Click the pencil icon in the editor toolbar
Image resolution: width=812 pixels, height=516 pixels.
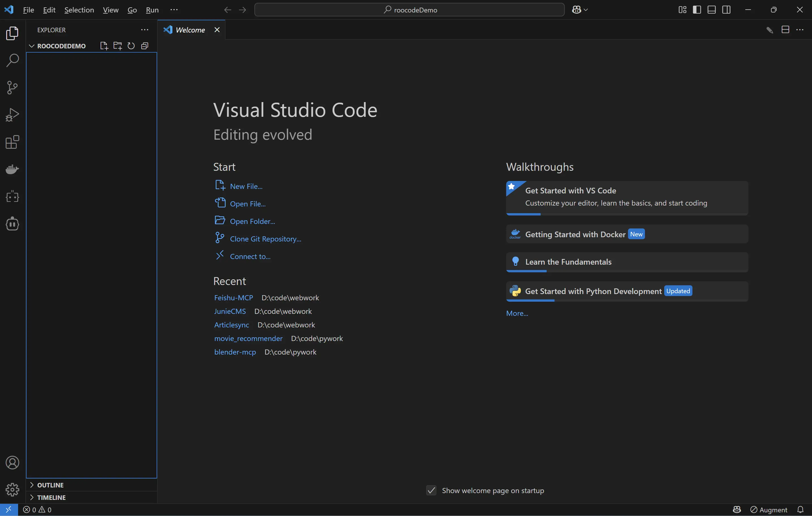[x=770, y=30]
